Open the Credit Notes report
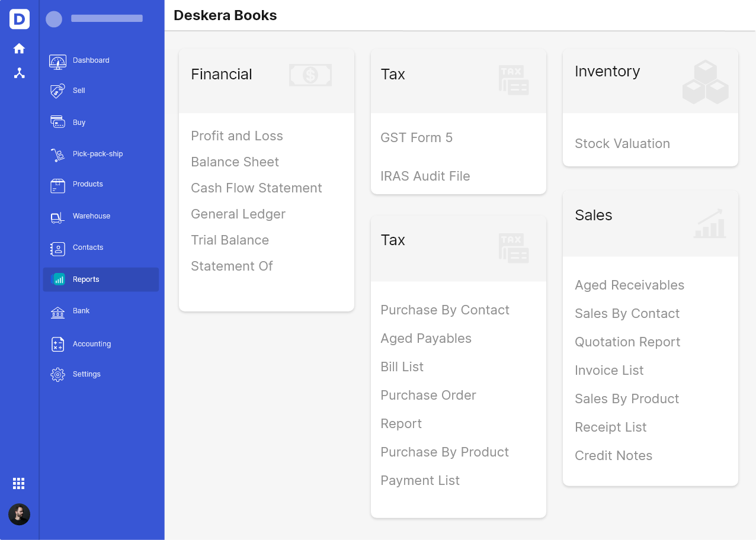This screenshot has height=540, width=756. click(x=613, y=456)
